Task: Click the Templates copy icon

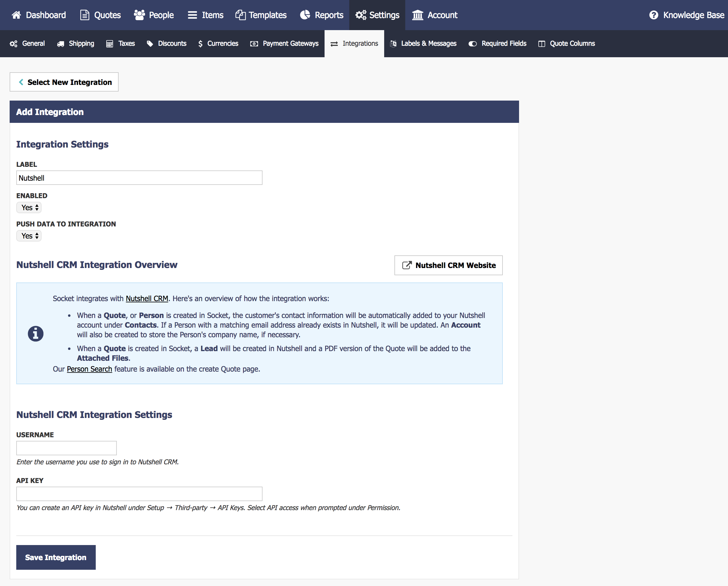Action: pos(241,15)
